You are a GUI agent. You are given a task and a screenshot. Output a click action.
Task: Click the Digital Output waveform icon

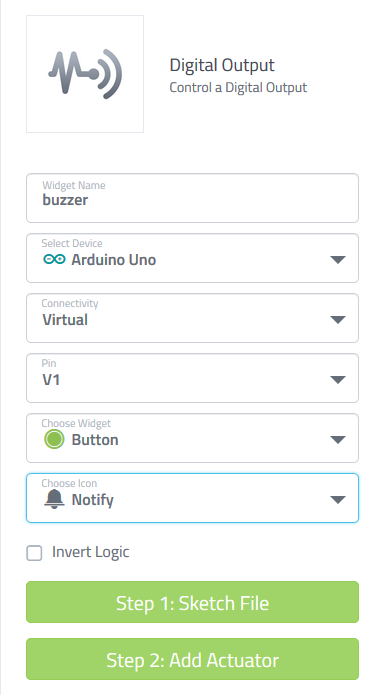click(x=85, y=74)
